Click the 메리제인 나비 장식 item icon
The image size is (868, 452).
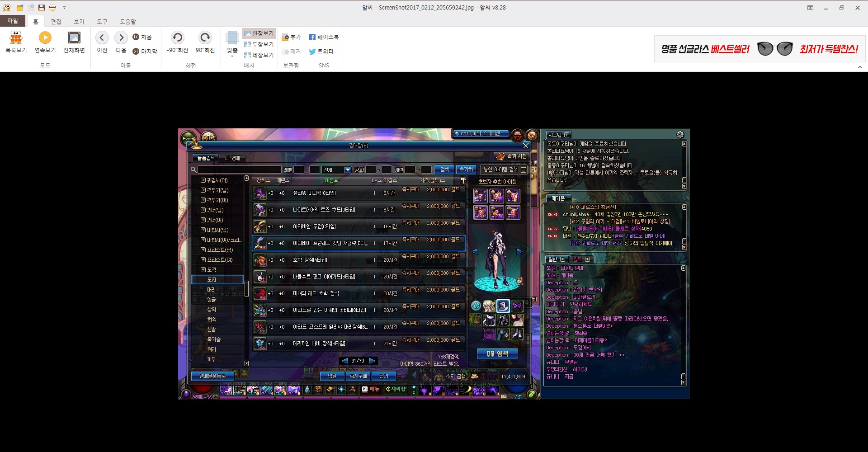pos(260,344)
